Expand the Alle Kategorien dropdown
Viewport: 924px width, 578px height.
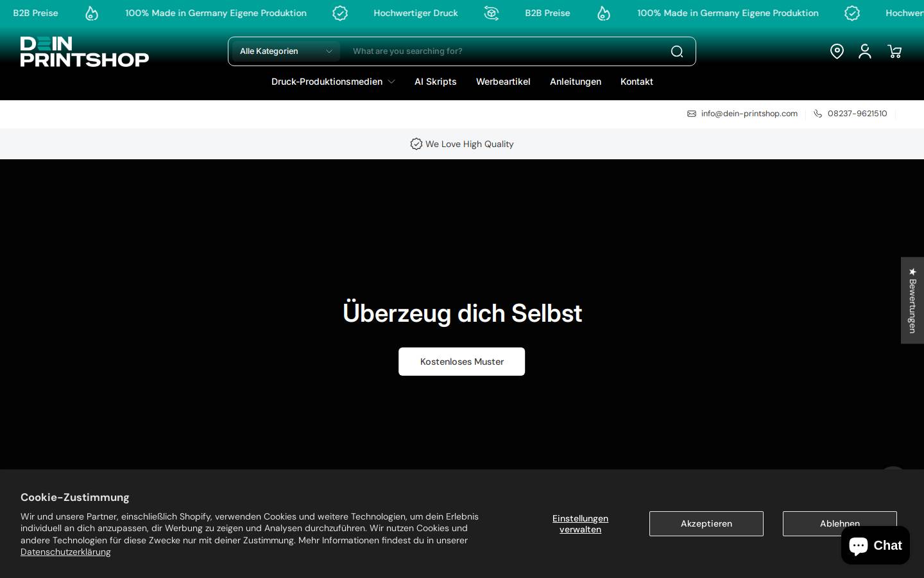286,51
